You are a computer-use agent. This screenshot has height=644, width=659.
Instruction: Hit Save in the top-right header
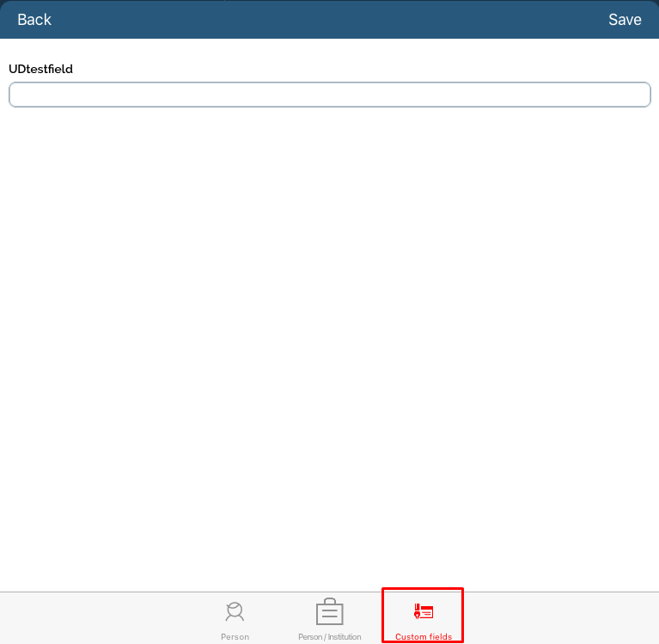tap(625, 19)
